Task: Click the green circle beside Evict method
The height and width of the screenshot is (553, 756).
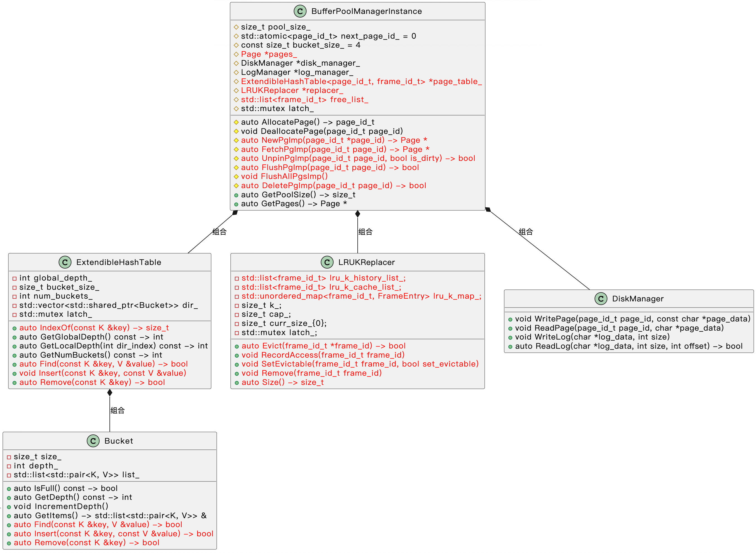Action: (237, 346)
